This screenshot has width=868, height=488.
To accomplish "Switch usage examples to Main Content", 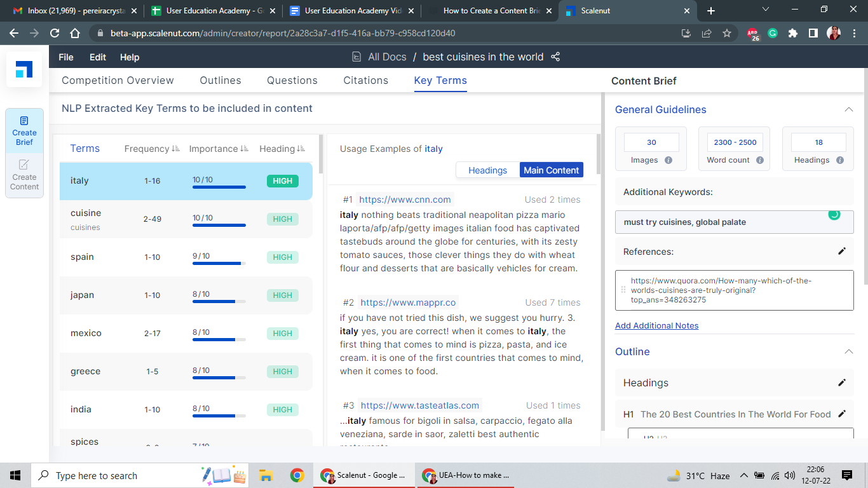I will (551, 170).
